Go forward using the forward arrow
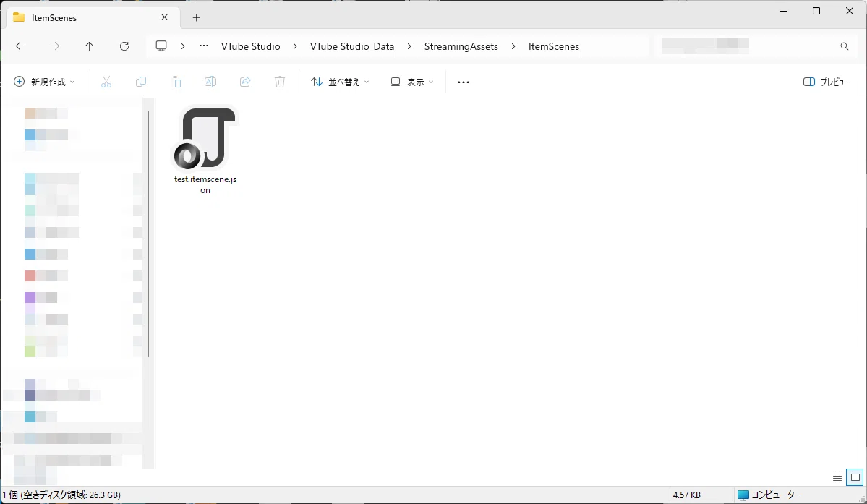Screen dimensions: 867x504 55,46
